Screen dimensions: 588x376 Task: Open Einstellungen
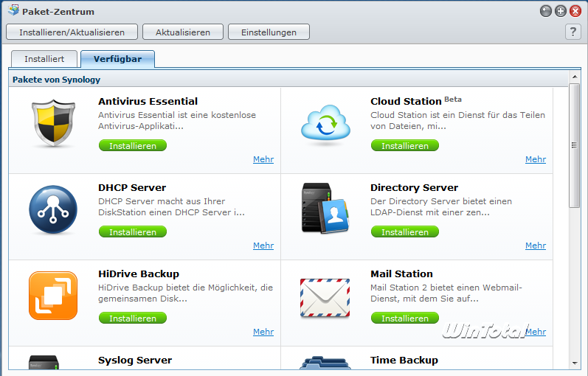269,32
